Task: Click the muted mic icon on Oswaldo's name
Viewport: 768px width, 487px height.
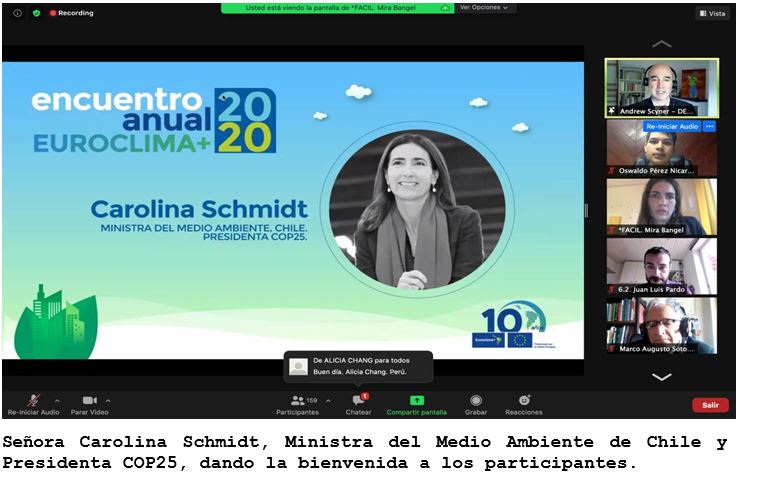Action: (x=612, y=171)
